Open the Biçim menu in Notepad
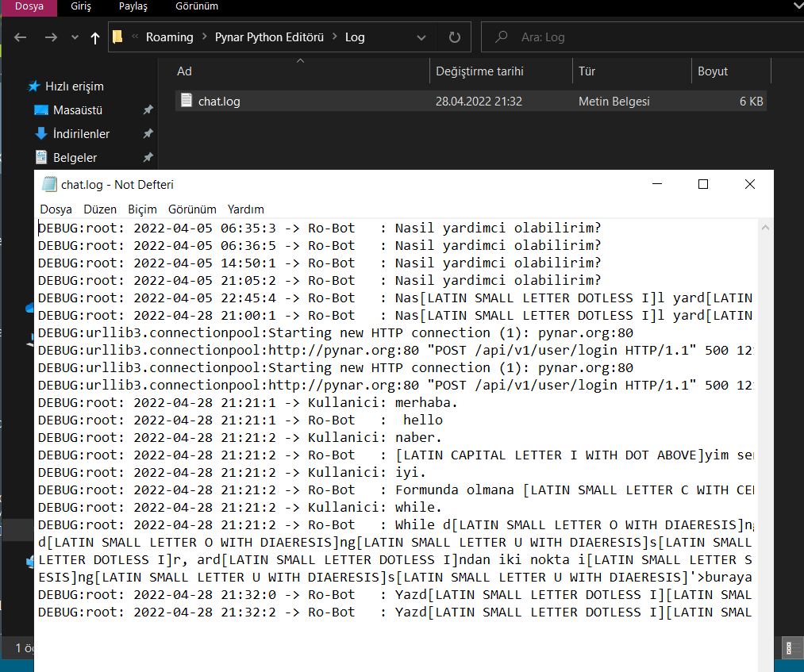The width and height of the screenshot is (804, 672). tap(141, 209)
